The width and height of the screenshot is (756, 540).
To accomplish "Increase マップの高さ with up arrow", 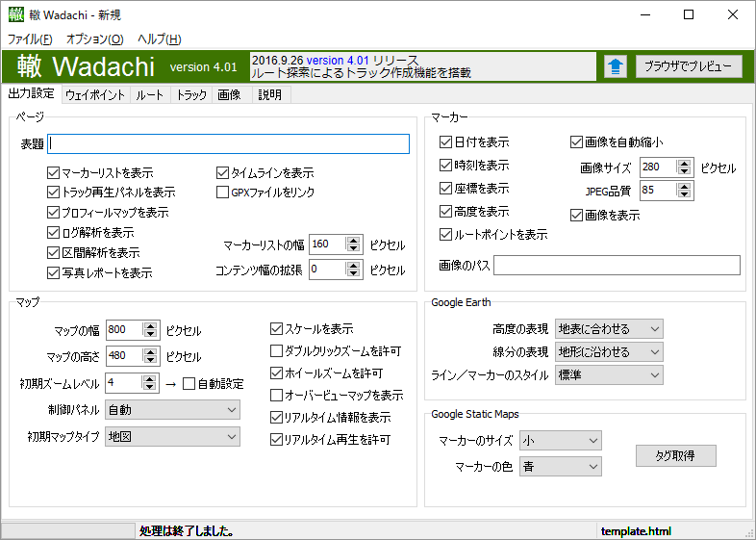I will [x=150, y=351].
